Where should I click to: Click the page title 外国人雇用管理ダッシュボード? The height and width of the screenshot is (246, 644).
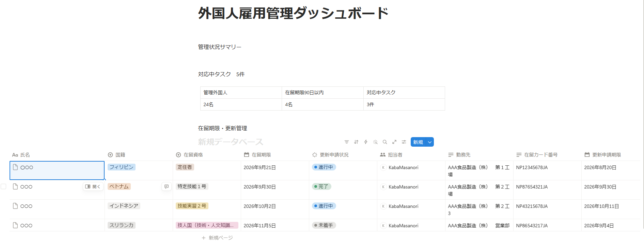coord(293,13)
